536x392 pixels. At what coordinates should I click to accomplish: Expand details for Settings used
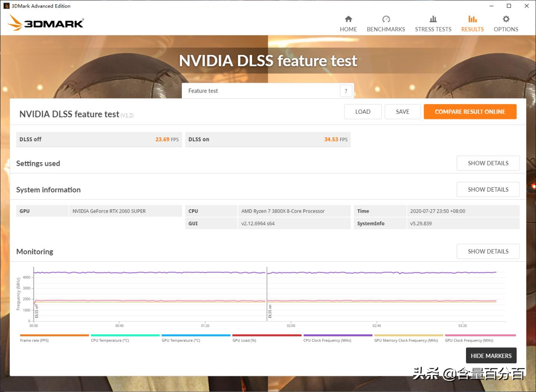coord(488,163)
